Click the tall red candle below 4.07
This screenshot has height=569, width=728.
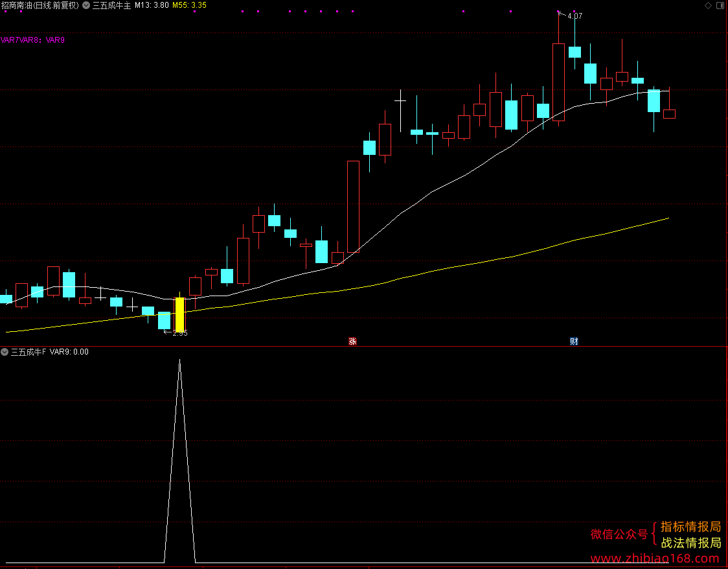558,82
